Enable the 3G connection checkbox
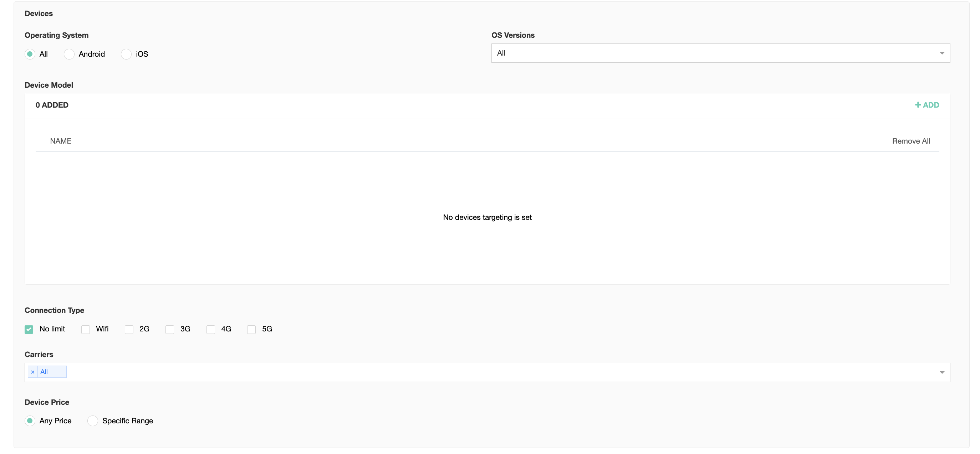 [x=170, y=329]
